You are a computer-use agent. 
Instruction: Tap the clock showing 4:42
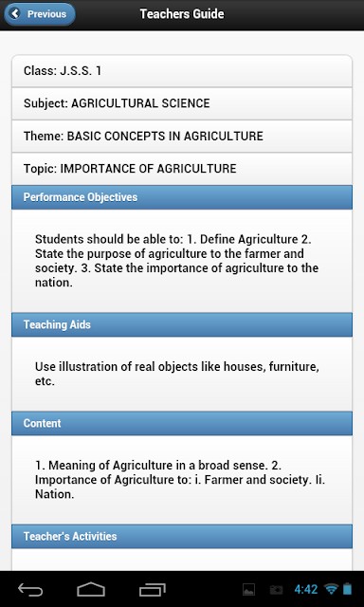coord(305,589)
